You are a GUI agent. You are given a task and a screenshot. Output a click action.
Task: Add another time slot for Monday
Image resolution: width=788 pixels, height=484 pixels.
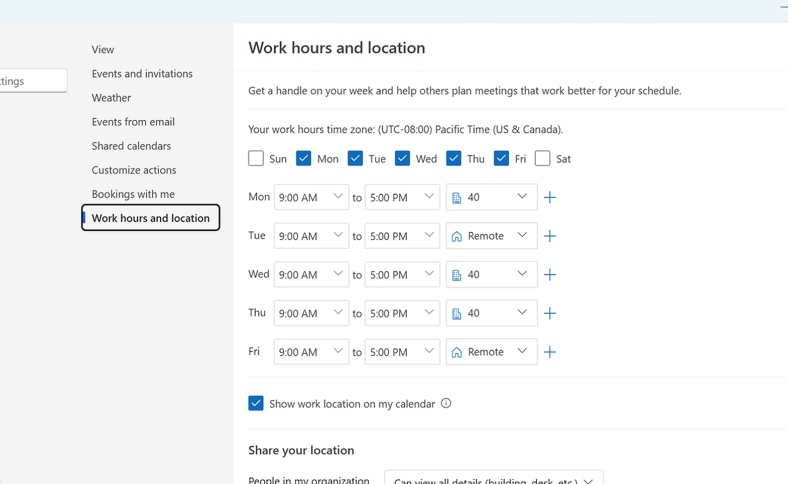pyautogui.click(x=550, y=198)
